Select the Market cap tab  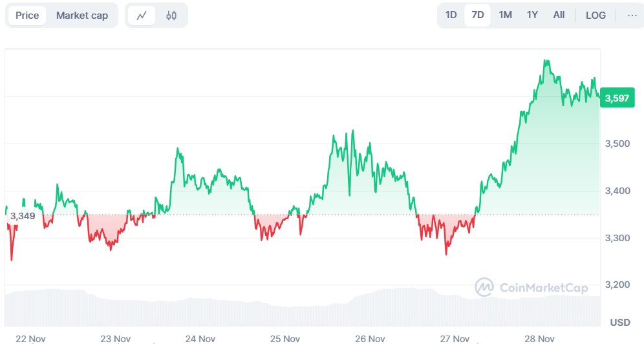coord(82,16)
